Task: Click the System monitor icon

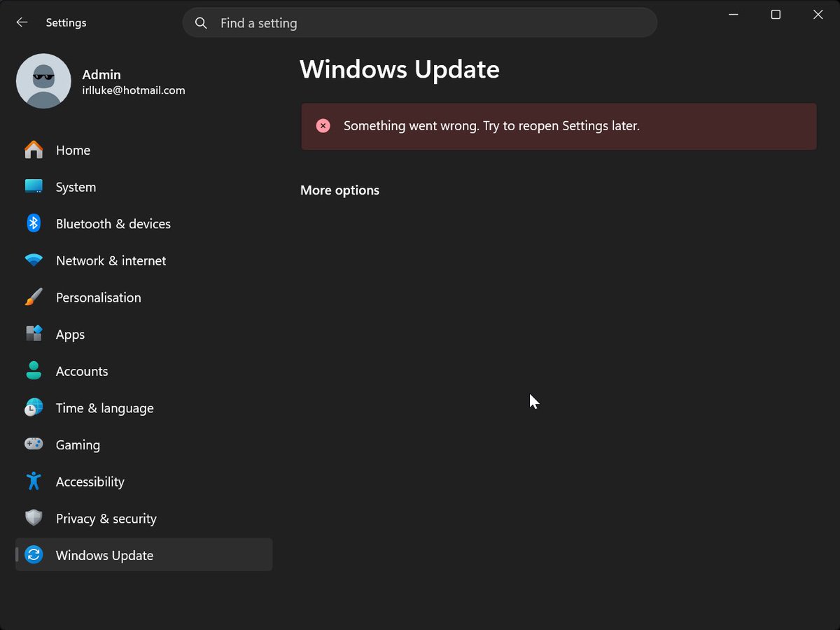Action: (x=34, y=187)
